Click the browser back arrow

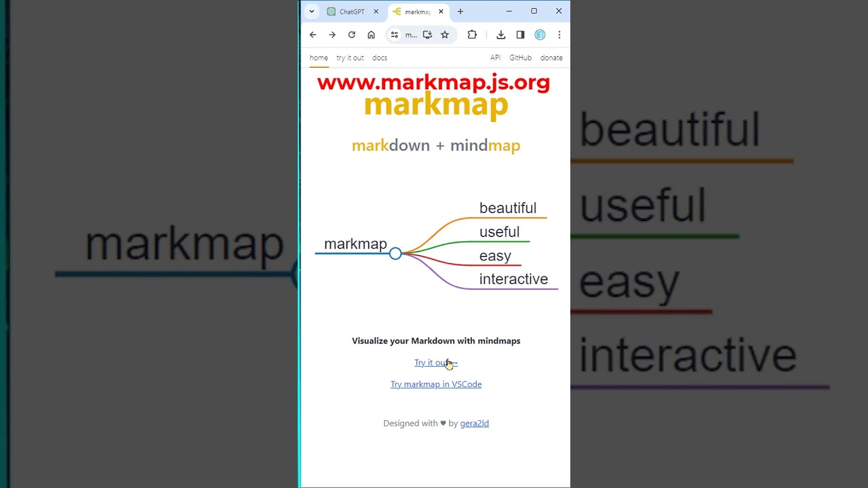pyautogui.click(x=313, y=35)
